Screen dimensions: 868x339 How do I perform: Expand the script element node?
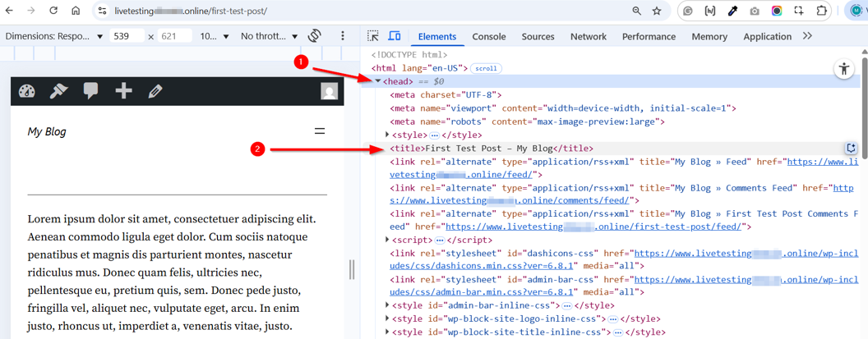tap(387, 240)
